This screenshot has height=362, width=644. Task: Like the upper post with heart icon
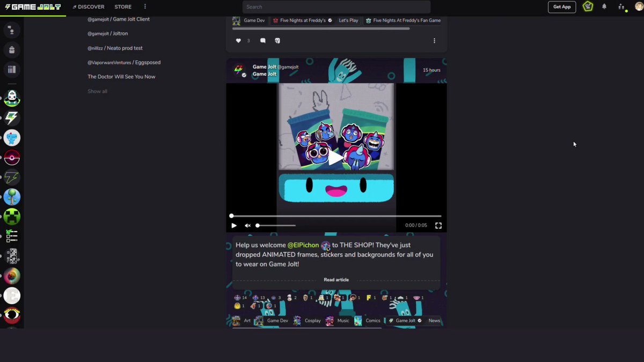tap(238, 41)
